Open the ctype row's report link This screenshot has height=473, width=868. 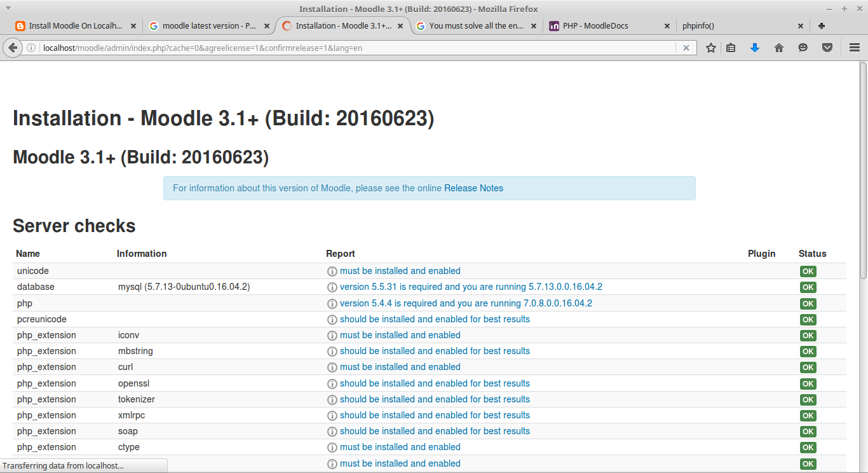click(400, 448)
